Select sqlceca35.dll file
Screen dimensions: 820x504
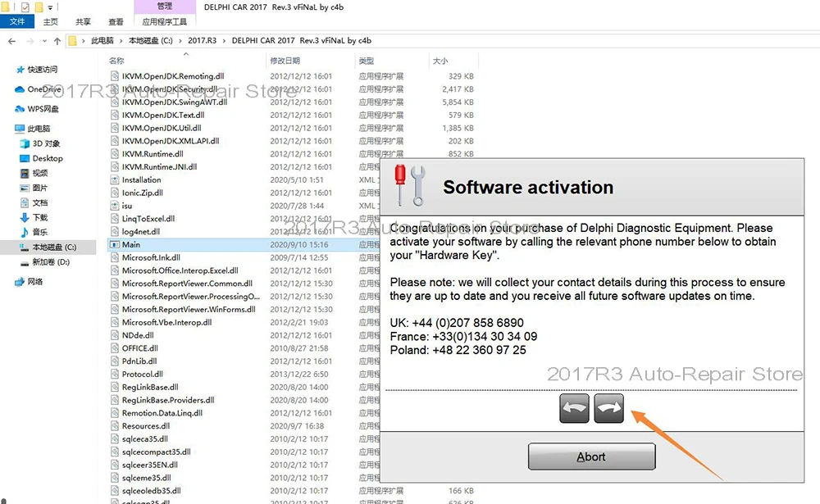tap(145, 439)
